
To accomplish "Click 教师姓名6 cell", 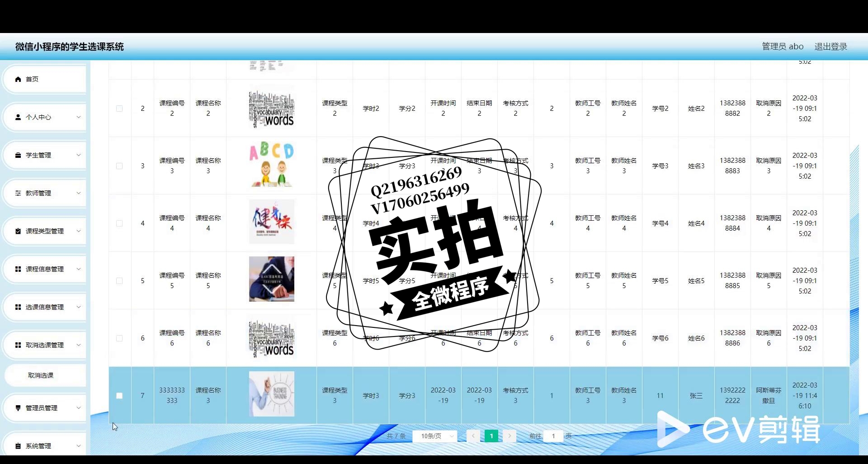I will (624, 338).
